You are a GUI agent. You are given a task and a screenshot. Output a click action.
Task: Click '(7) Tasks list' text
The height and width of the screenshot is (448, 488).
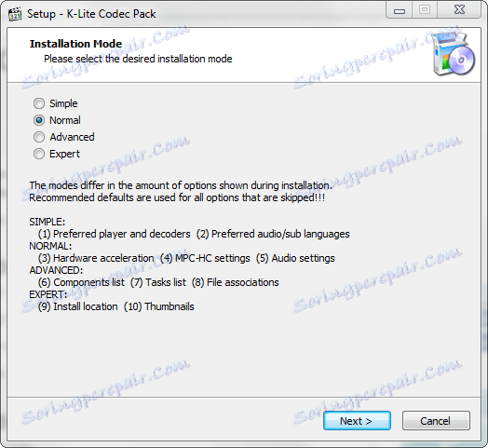click(x=158, y=283)
